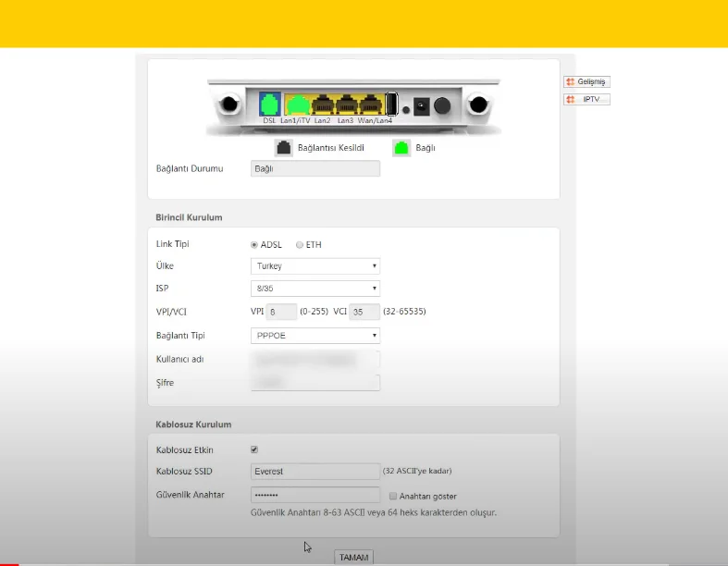Select the ETH link type radio button
728x566 pixels.
tap(299, 245)
